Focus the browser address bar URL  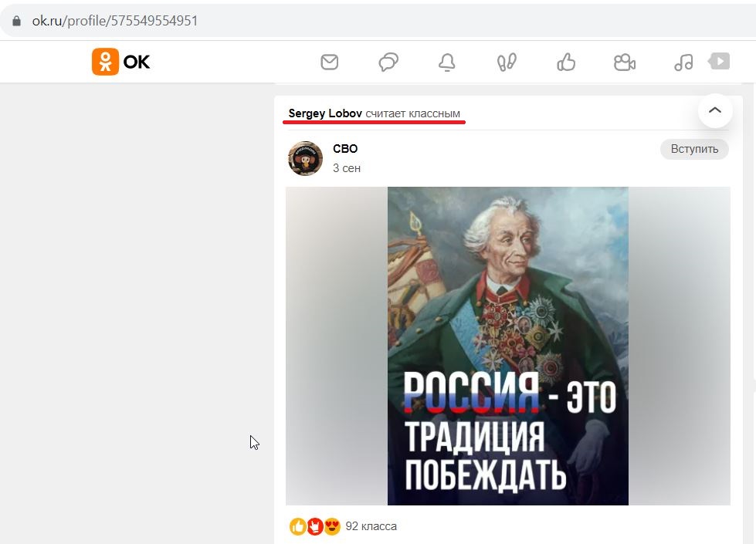point(115,21)
